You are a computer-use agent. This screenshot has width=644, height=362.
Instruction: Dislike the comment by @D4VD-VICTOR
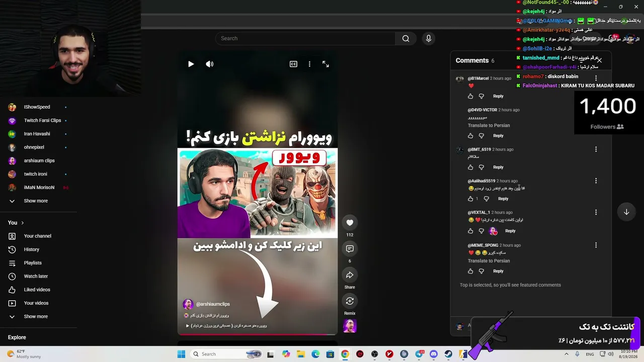[481, 136]
